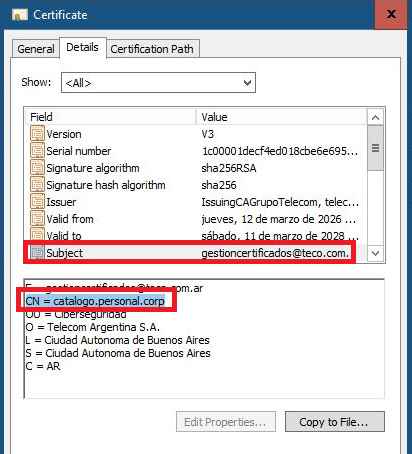Click the S = Ciudad Autonoma de Buenos Aires line
Viewport: 412px width, 454px height.
[x=118, y=353]
